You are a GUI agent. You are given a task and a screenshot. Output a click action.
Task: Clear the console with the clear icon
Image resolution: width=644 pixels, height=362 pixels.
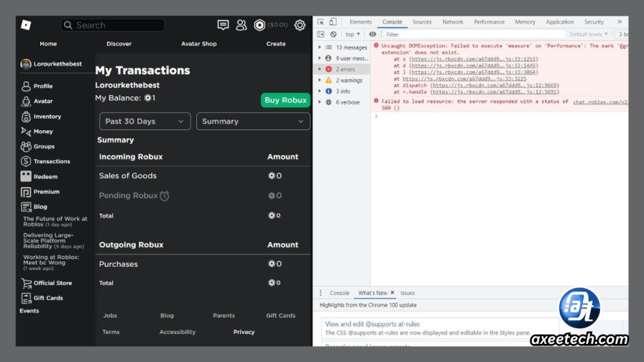[333, 35]
